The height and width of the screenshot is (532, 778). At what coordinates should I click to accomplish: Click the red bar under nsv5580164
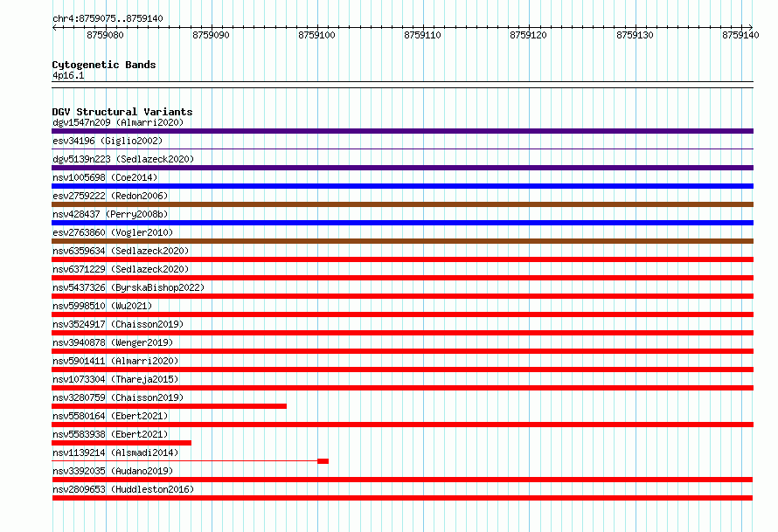tap(402, 425)
